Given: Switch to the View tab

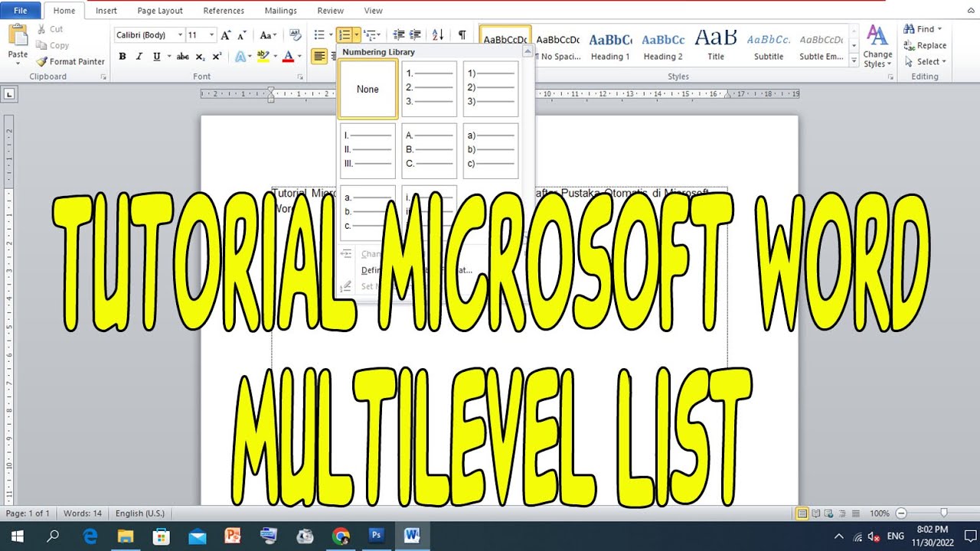Looking at the screenshot, I should tap(373, 11).
